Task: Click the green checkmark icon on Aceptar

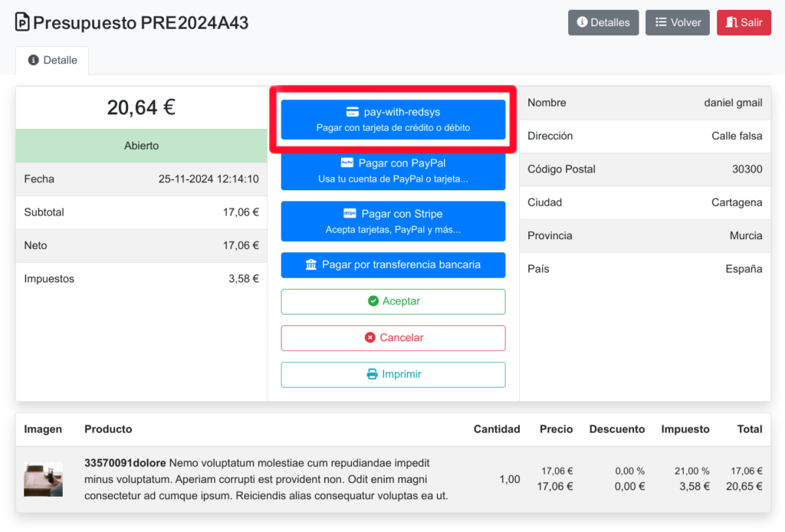Action: click(x=373, y=301)
